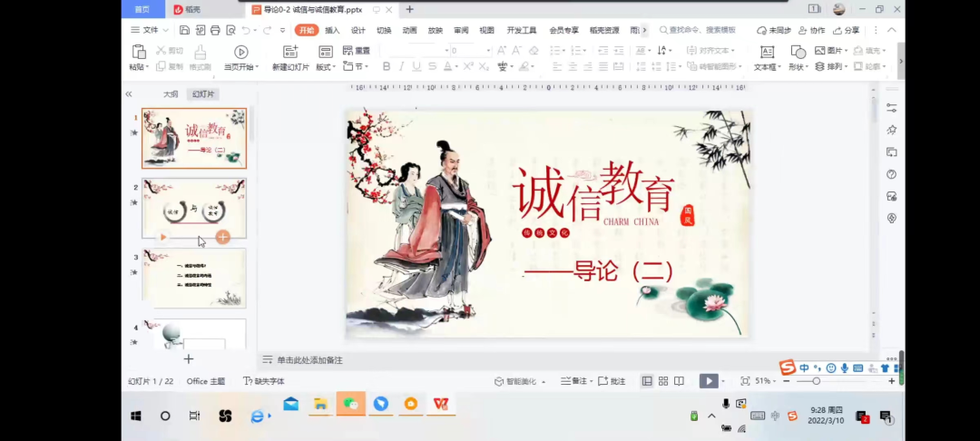Open the 51% zoom level dropdown
This screenshot has height=441, width=980.
766,381
